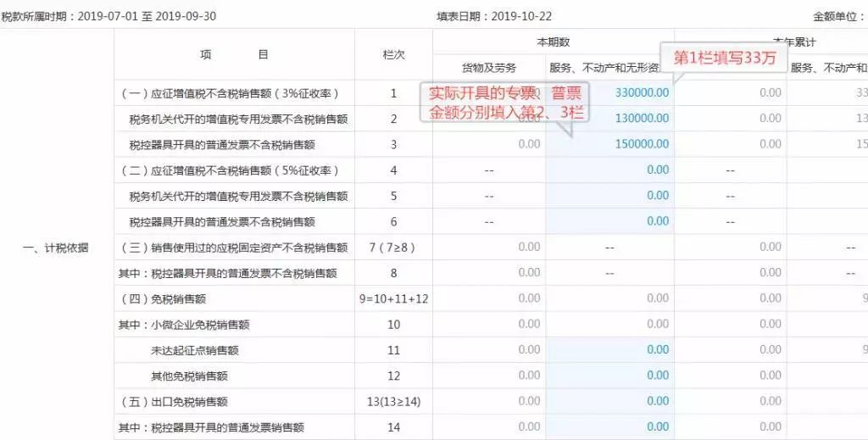Viewport: 868px width, 440px height.
Task: Click row 7 year-to-date goods 0.00 cell
Action: point(731,247)
